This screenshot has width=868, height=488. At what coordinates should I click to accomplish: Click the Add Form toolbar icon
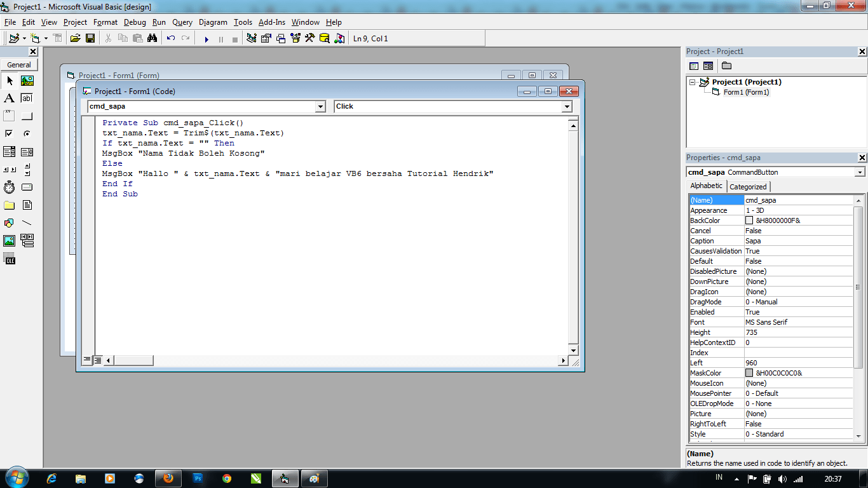(x=35, y=39)
